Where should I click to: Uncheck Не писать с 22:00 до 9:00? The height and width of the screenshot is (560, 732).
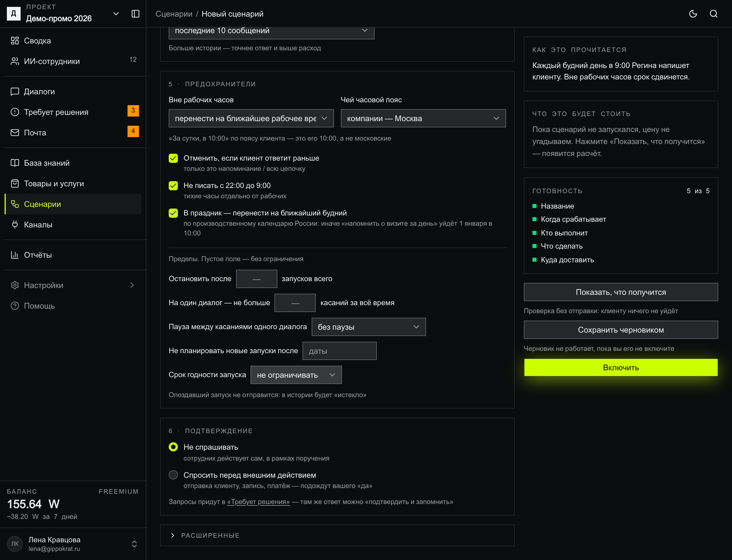coord(173,186)
